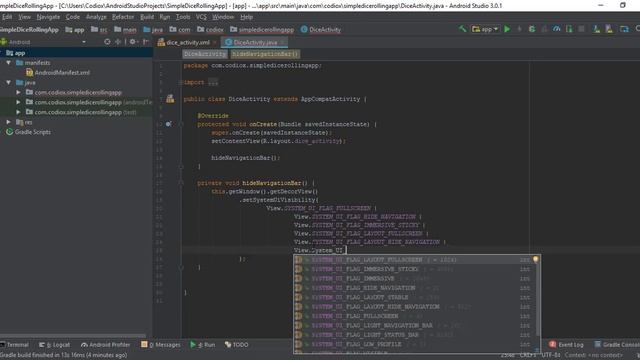Expand the test package arrow
The image size is (640, 360).
pos(18,112)
